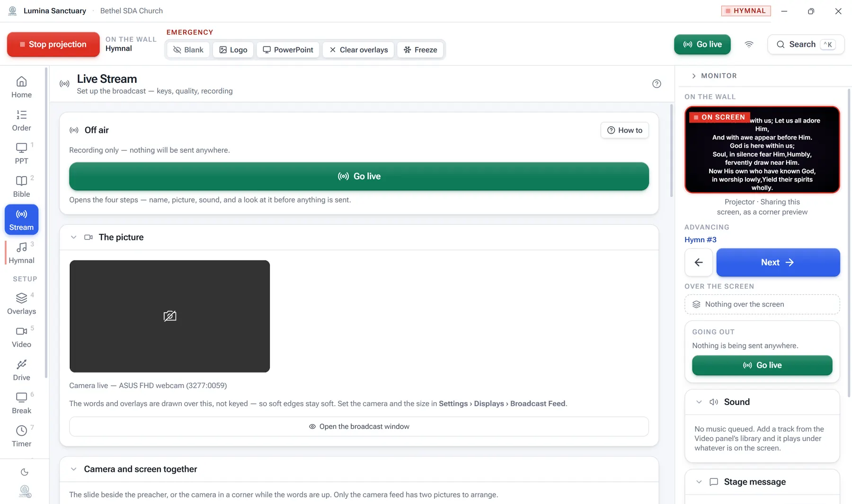The image size is (852, 504).
Task: Open the Overlays setup panel
Action: click(x=21, y=304)
